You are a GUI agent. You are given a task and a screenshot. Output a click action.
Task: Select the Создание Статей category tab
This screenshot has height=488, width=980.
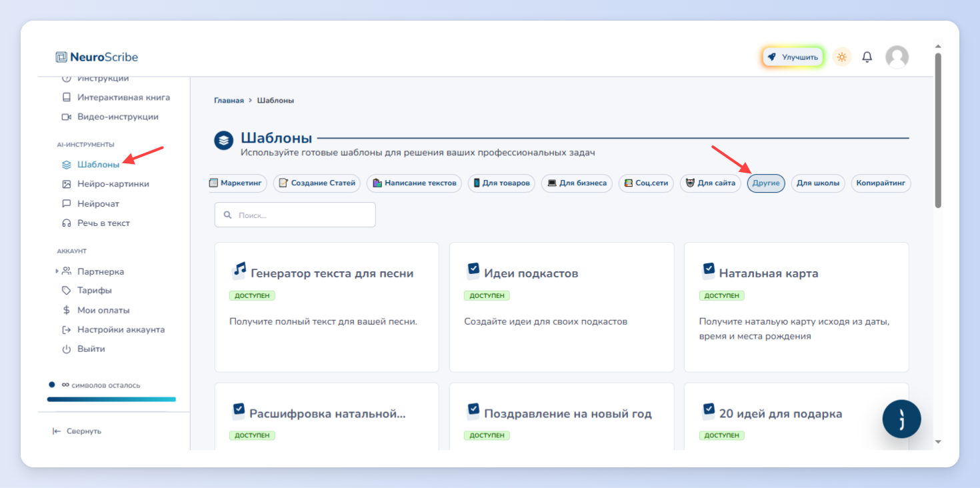pos(317,183)
